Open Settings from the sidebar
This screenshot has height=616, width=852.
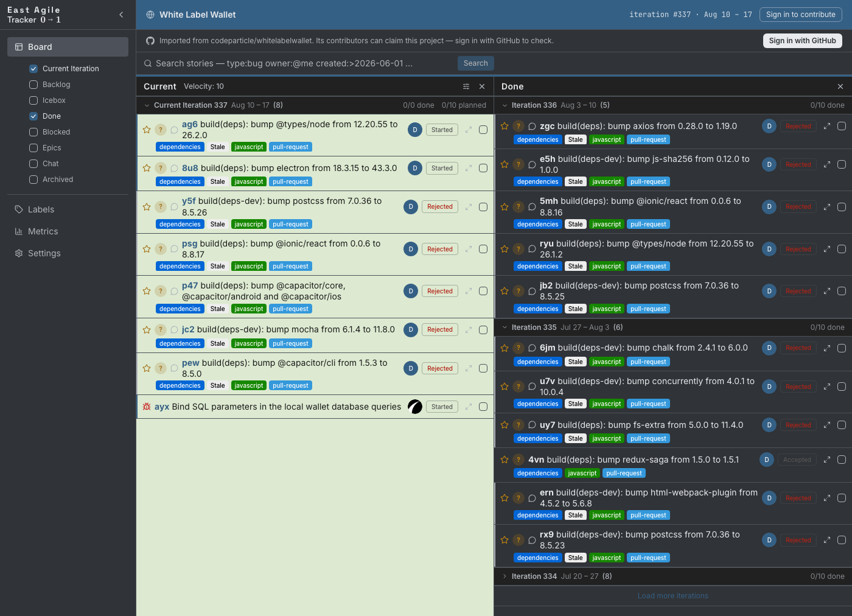click(x=68, y=253)
